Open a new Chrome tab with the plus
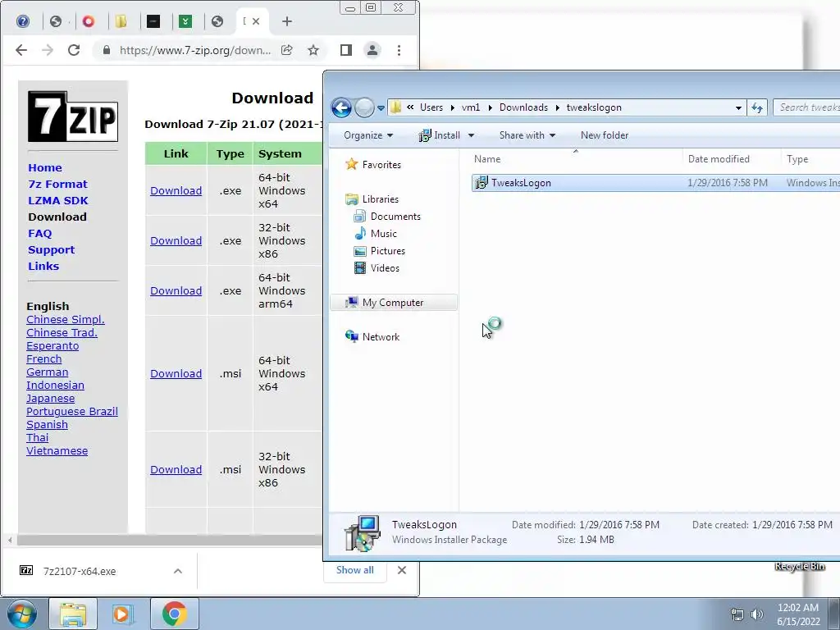 click(287, 21)
